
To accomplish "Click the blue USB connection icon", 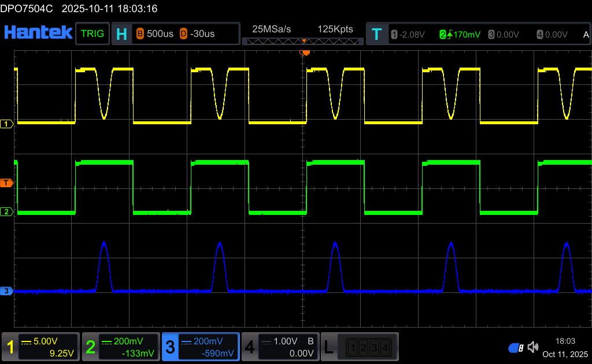I will [x=516, y=348].
